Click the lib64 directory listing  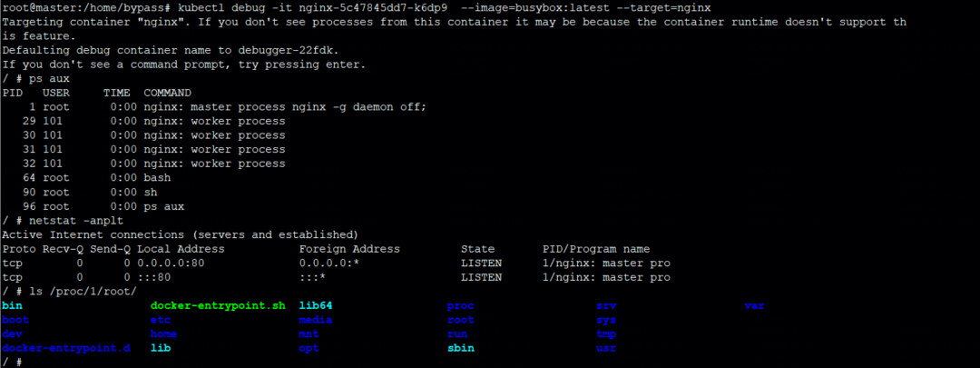point(316,306)
